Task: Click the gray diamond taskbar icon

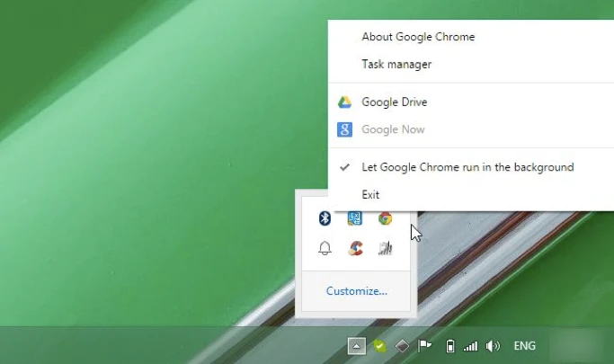Action: click(404, 346)
